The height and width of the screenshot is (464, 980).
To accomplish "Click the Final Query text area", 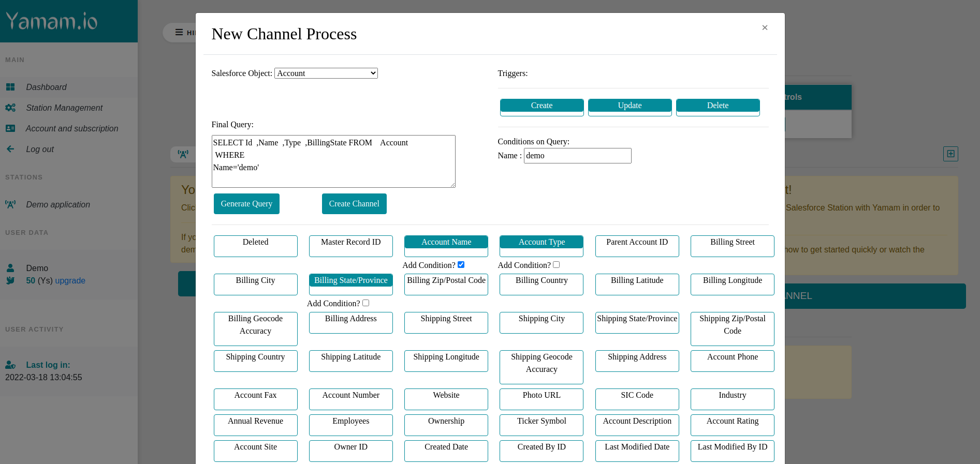I will click(333, 161).
